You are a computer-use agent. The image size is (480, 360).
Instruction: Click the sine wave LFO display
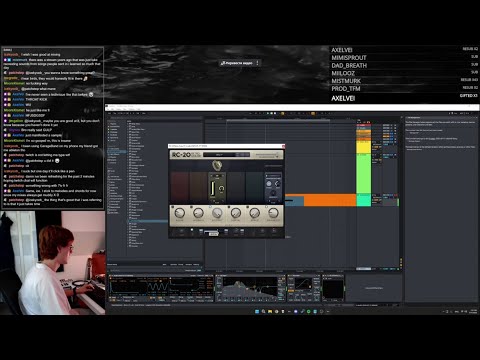tap(158, 287)
